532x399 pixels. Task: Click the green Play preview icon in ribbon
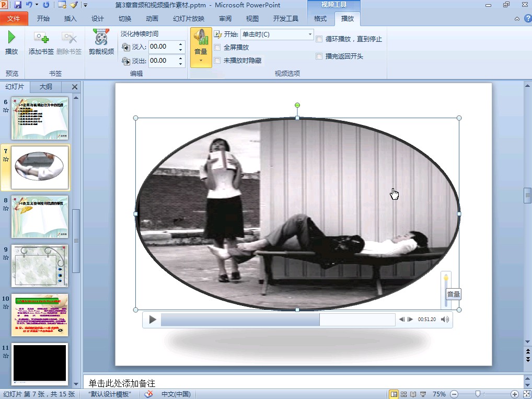[11, 38]
